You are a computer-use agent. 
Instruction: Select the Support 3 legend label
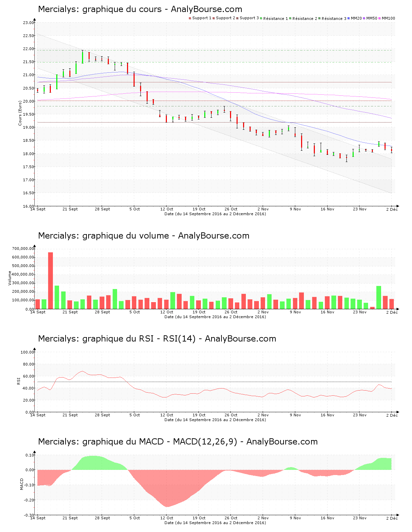coord(249,18)
